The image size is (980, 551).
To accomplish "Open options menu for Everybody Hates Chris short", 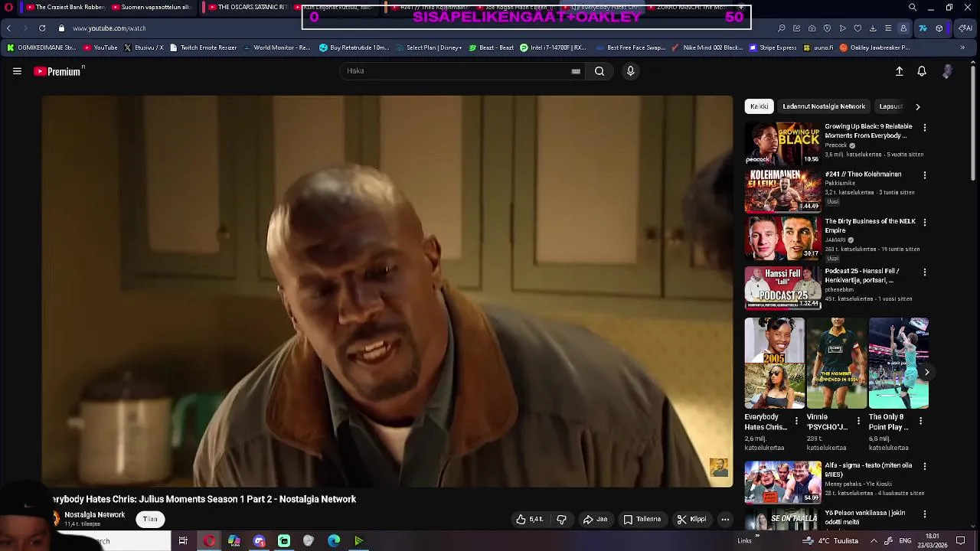I will [x=796, y=422].
